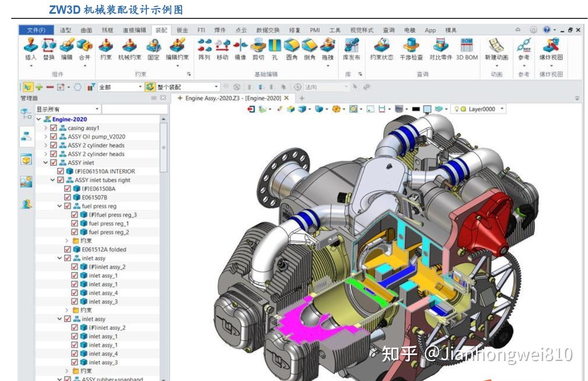Screen dimensions: 588x381
Task: Open the 曲面 (Surface) ribbon tab
Action: (x=86, y=30)
